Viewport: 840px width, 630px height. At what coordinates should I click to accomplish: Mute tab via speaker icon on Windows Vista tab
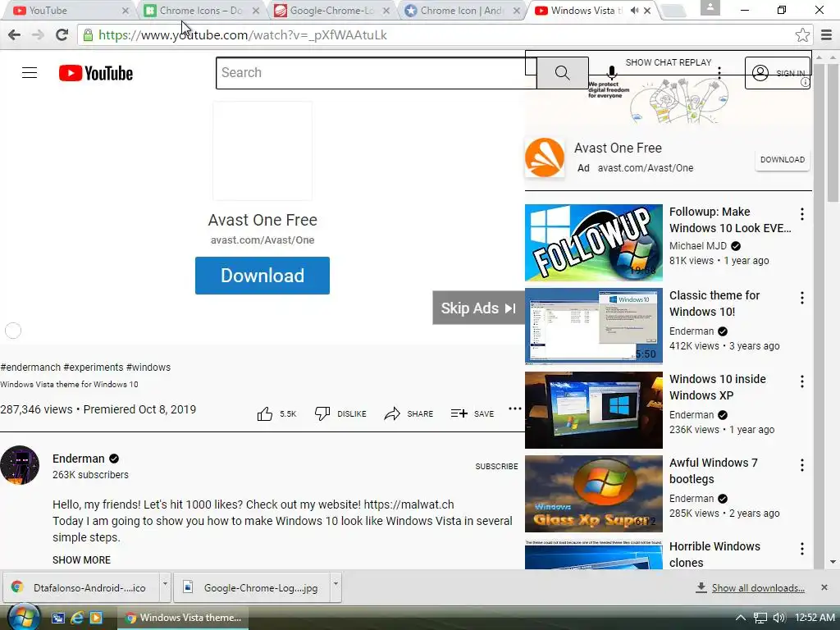point(634,10)
